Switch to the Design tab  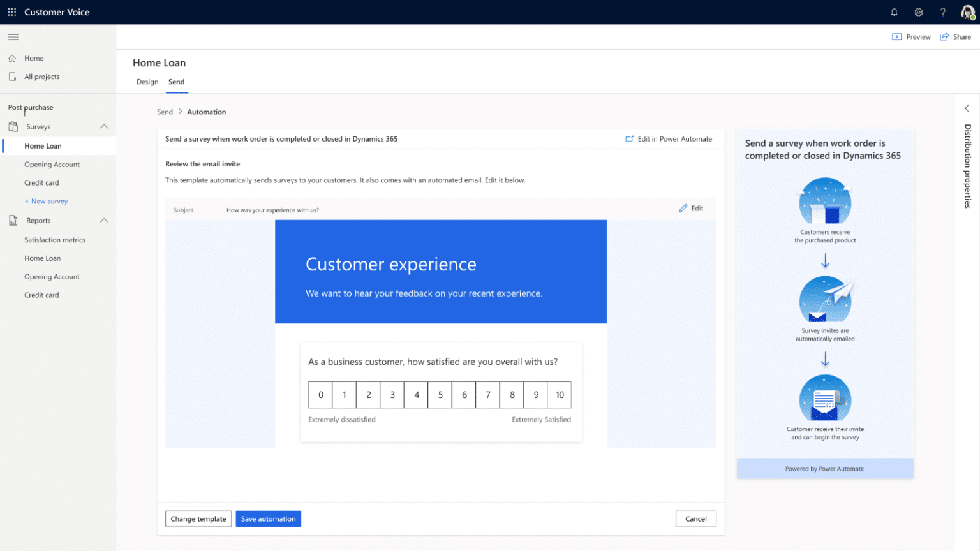click(x=147, y=82)
